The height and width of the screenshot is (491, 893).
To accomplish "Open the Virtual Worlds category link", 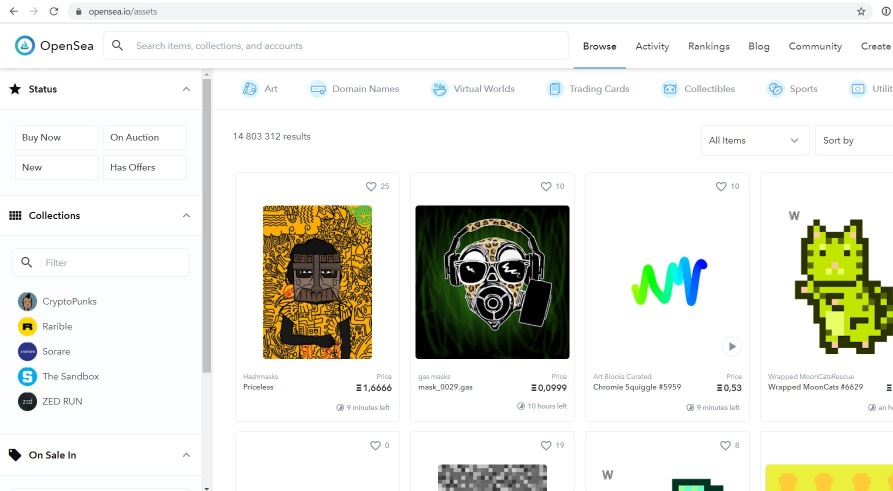I will [x=484, y=89].
